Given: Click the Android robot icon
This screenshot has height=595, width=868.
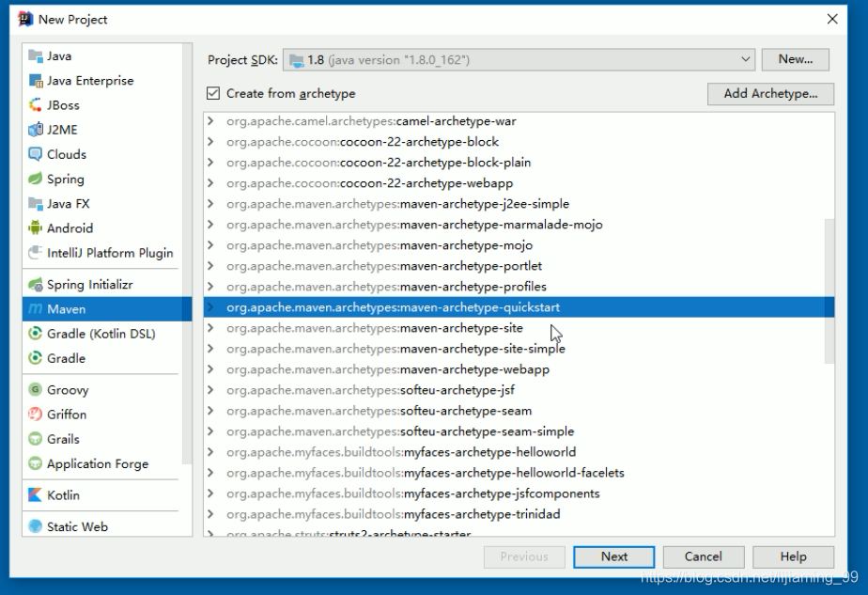Looking at the screenshot, I should pos(36,227).
